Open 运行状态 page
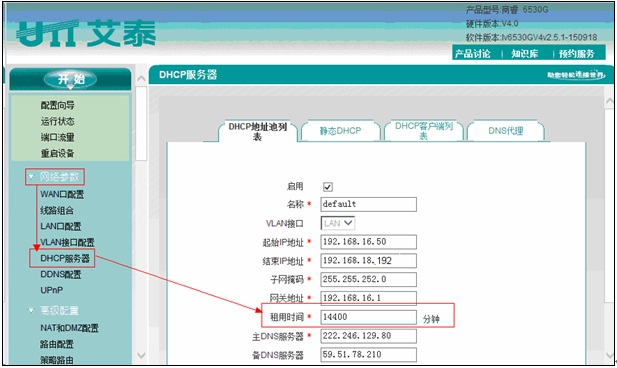Image resolution: width=617 pixels, height=368 pixels. coord(57,121)
